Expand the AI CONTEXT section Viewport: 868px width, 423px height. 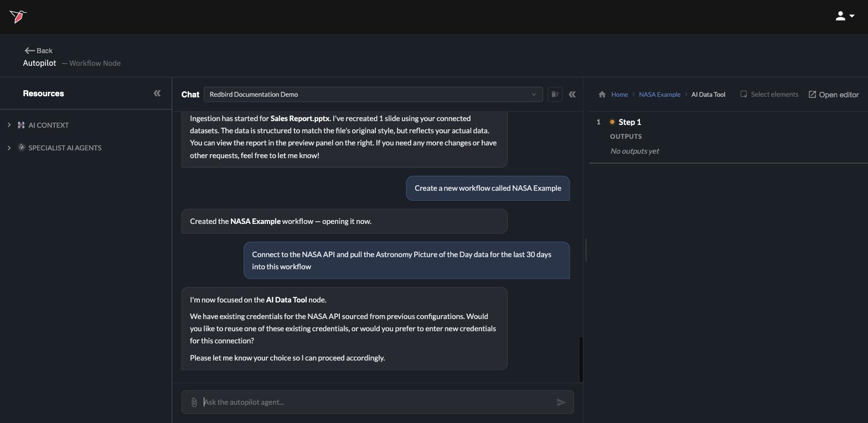9,125
